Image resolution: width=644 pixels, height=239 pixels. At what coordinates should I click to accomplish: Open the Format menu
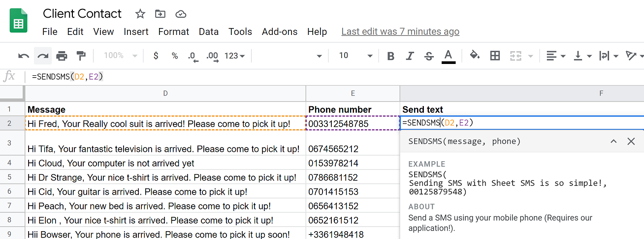(x=174, y=31)
